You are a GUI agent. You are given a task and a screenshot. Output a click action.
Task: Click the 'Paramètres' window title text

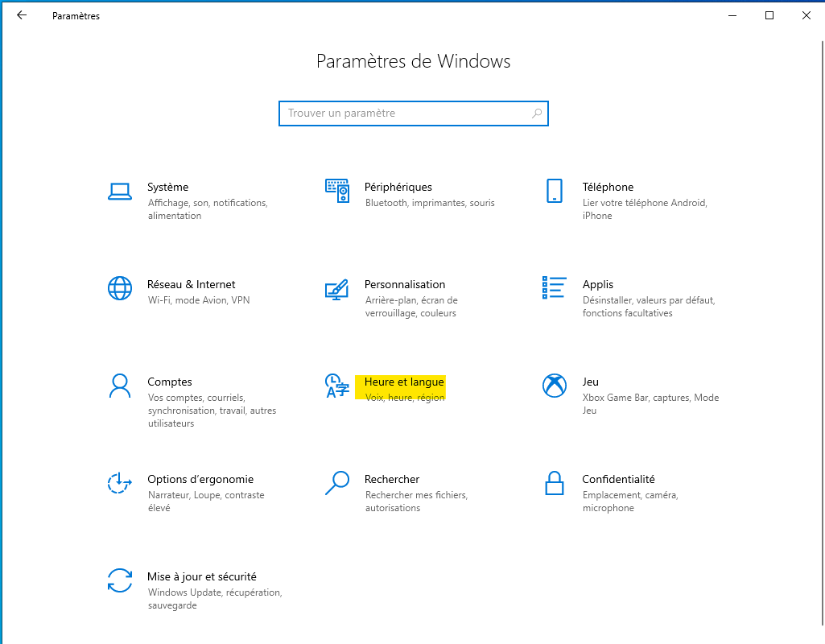pos(76,16)
